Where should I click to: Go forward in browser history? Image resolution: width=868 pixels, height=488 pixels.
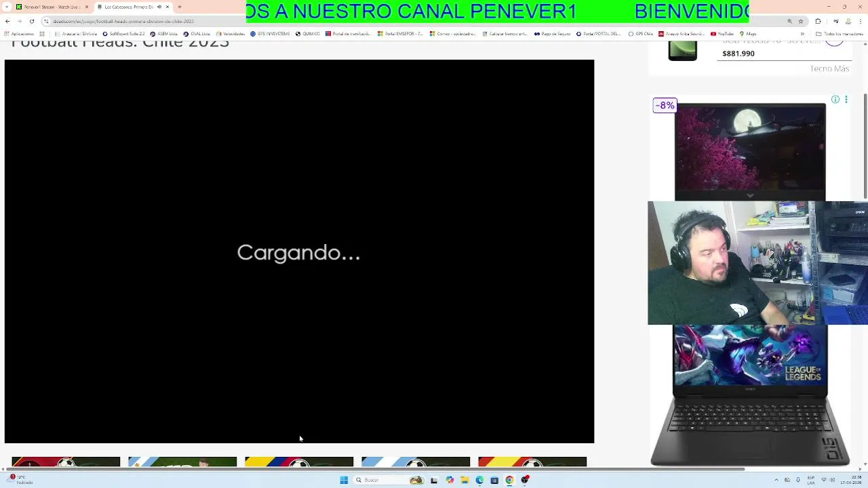click(19, 21)
